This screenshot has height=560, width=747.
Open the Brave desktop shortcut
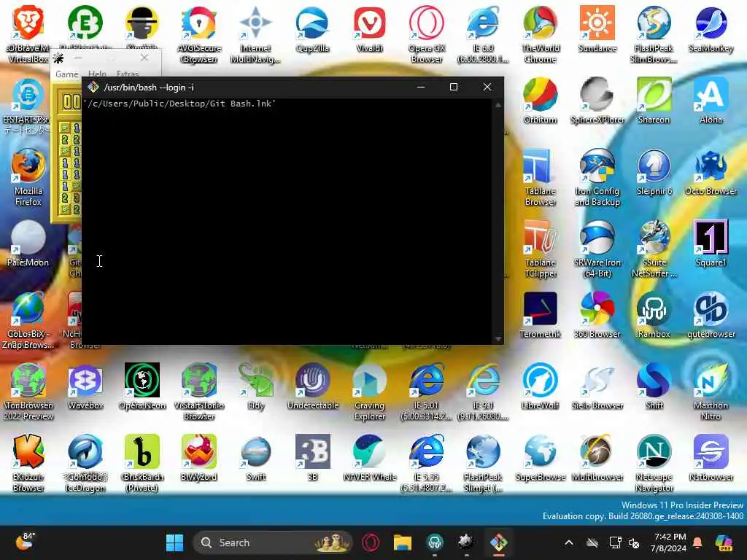28,34
